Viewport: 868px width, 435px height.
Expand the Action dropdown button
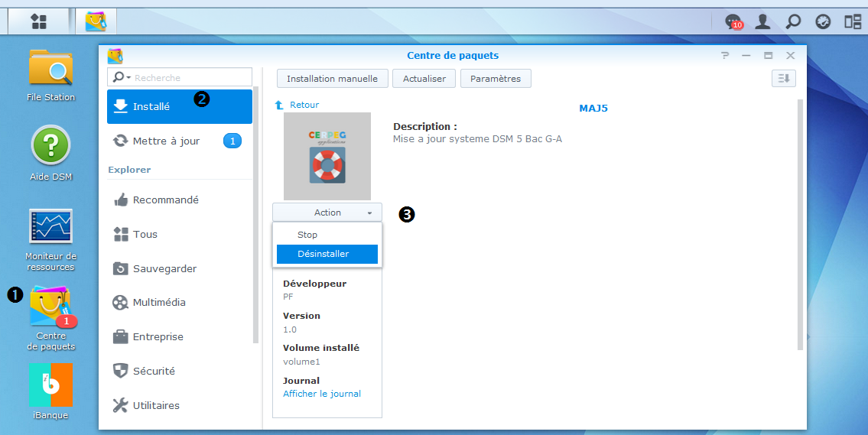point(327,213)
